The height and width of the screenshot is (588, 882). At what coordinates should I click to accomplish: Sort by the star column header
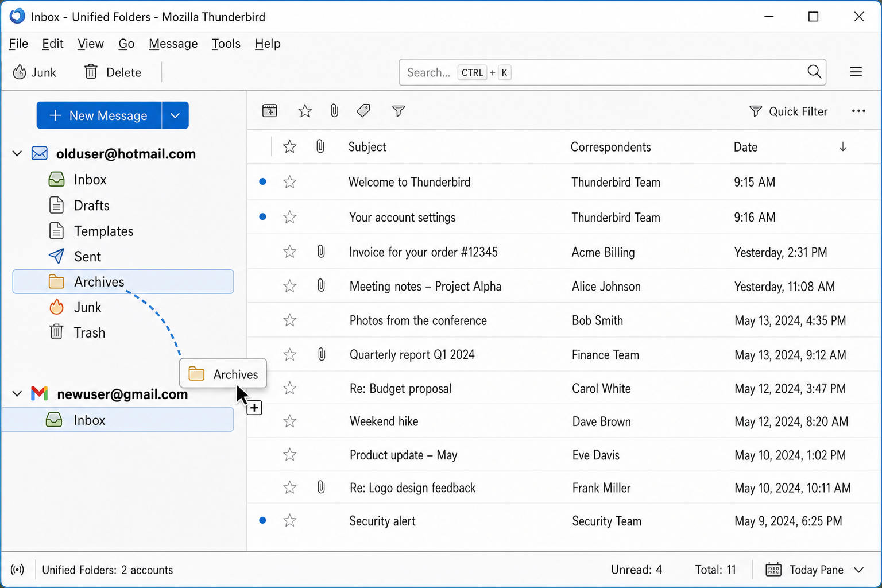pos(290,147)
